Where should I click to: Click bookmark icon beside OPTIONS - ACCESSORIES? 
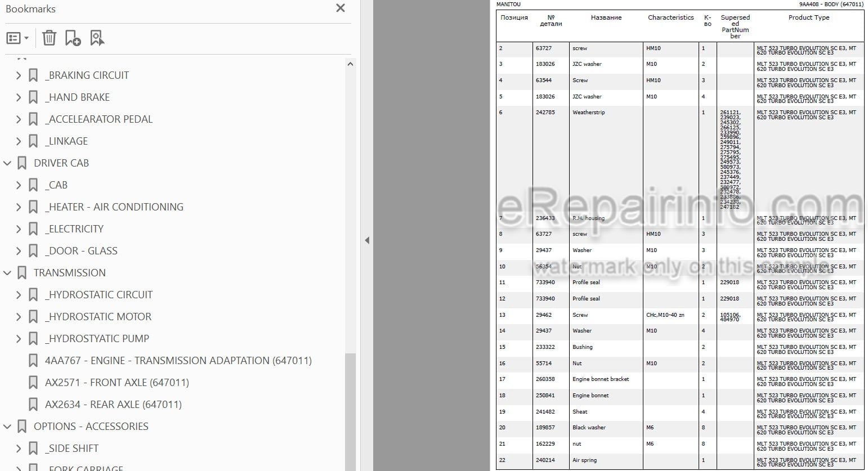click(22, 426)
